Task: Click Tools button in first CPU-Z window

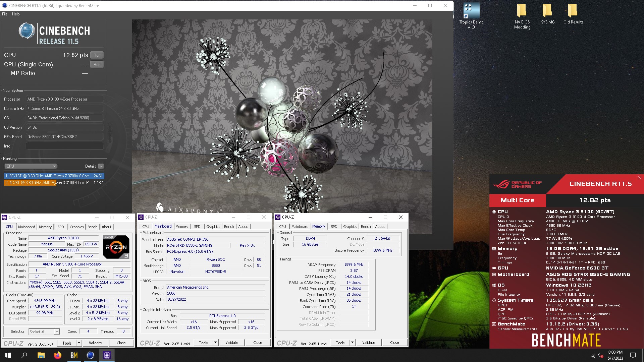Action: pos(67,343)
